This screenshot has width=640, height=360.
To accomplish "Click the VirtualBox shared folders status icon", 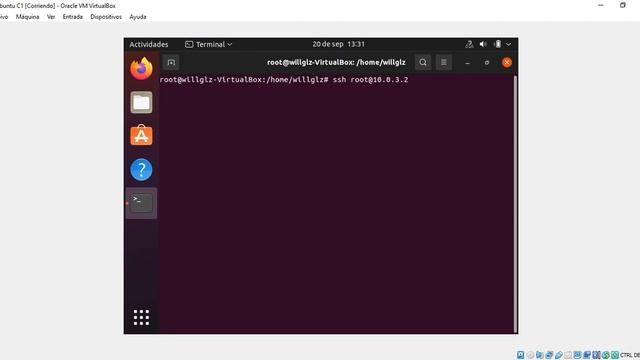I will coord(568,355).
